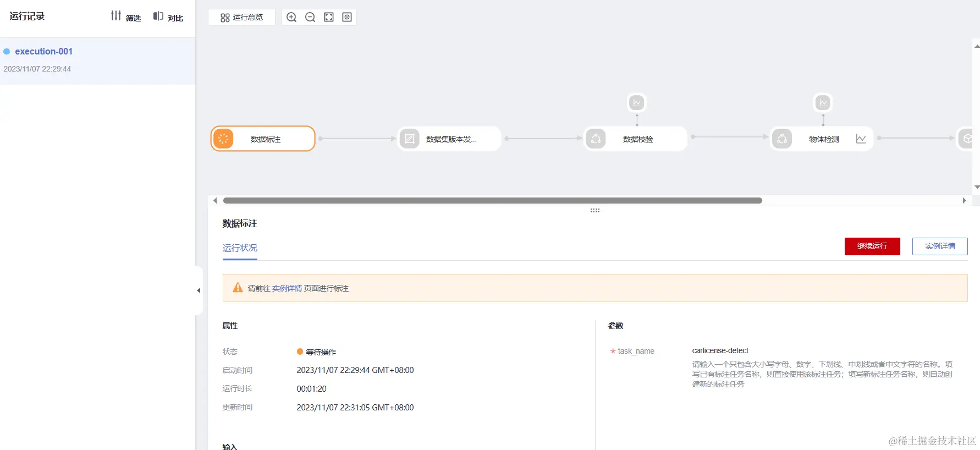The height and width of the screenshot is (450, 980).
Task: Open the 筛选 filter option
Action: 126,17
